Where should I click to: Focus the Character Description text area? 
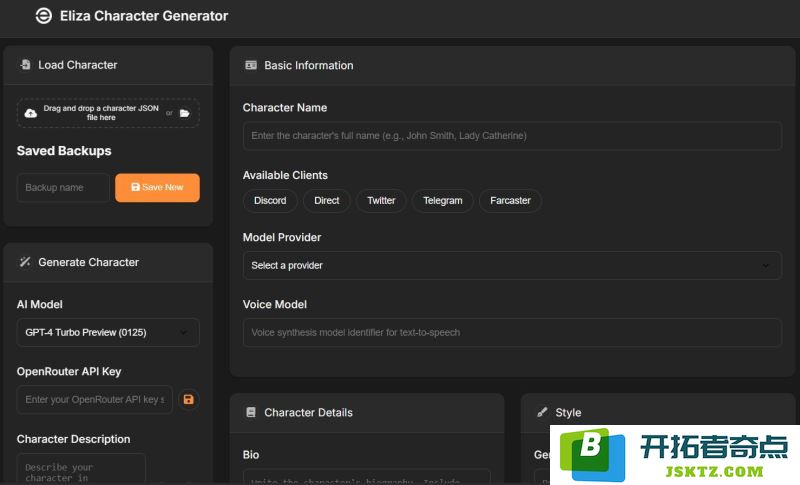(x=81, y=469)
